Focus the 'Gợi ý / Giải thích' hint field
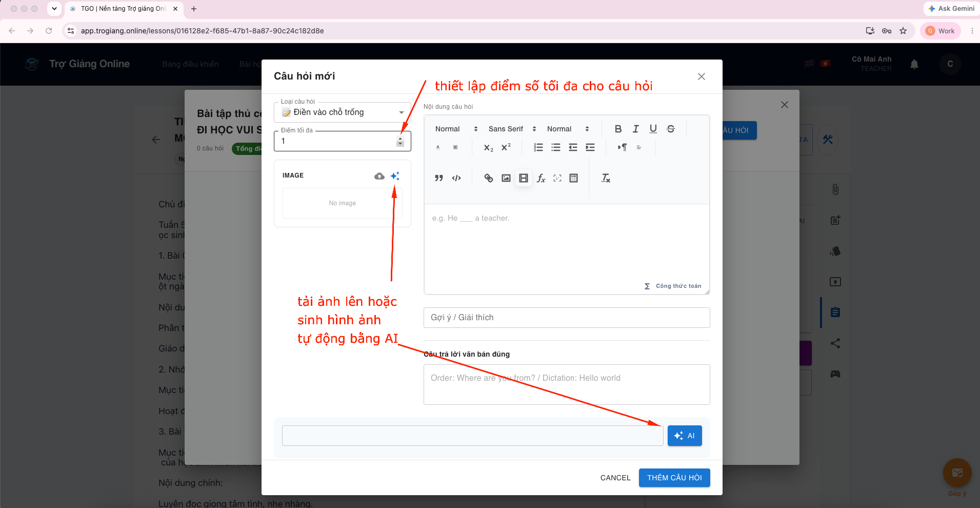This screenshot has height=508, width=980. tap(567, 318)
